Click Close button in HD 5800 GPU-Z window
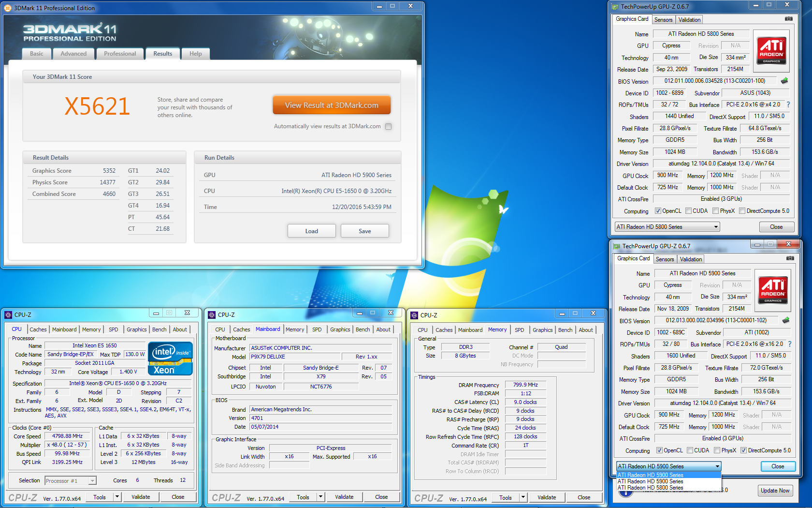Image resolution: width=812 pixels, height=508 pixels. (x=776, y=227)
